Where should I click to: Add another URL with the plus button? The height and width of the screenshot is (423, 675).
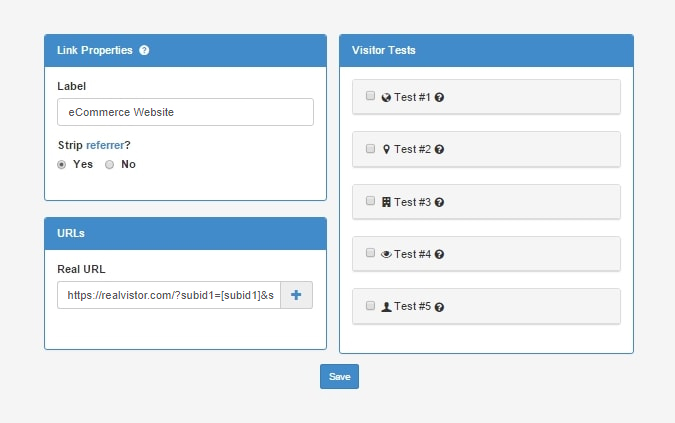coord(296,295)
